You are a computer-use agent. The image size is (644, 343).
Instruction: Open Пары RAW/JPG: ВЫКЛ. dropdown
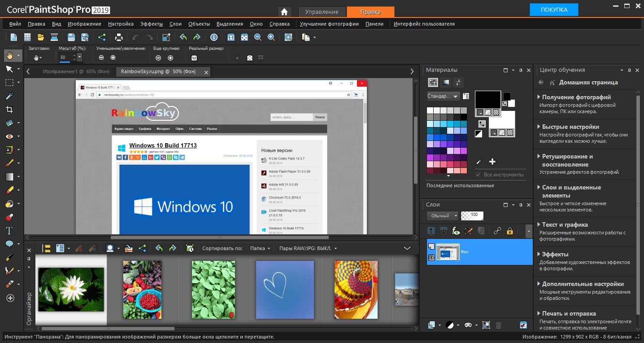[x=308, y=248]
